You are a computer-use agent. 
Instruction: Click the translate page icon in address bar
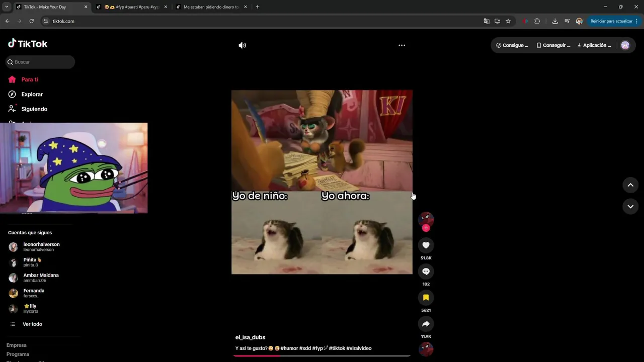[487, 21]
